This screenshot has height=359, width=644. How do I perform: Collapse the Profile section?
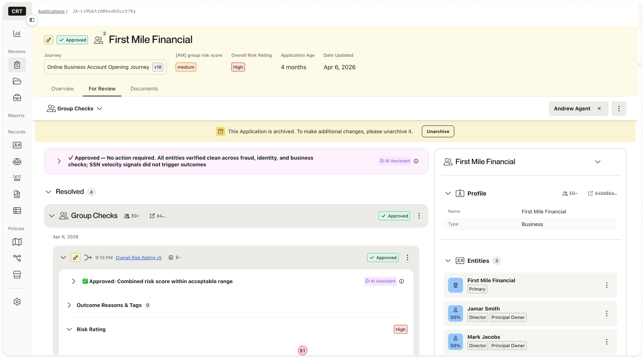point(448,193)
